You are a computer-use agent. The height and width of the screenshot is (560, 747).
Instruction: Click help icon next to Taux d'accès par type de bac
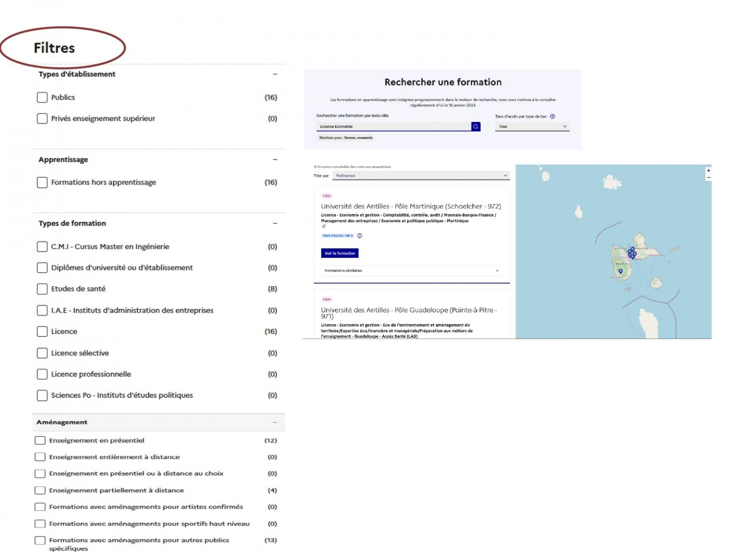click(x=552, y=117)
